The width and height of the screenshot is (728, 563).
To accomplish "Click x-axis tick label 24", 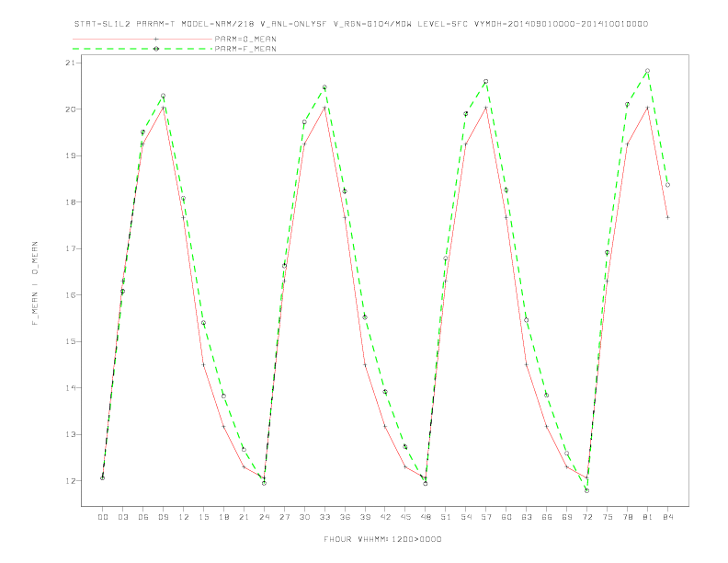I will 264,517.
